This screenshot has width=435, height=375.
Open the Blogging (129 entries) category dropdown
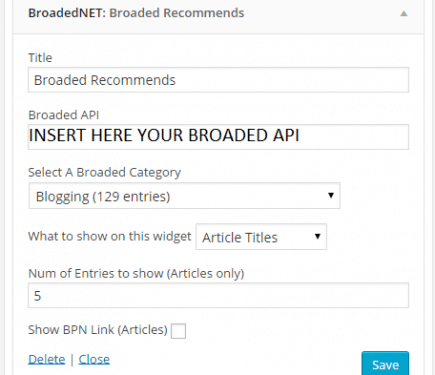click(184, 196)
